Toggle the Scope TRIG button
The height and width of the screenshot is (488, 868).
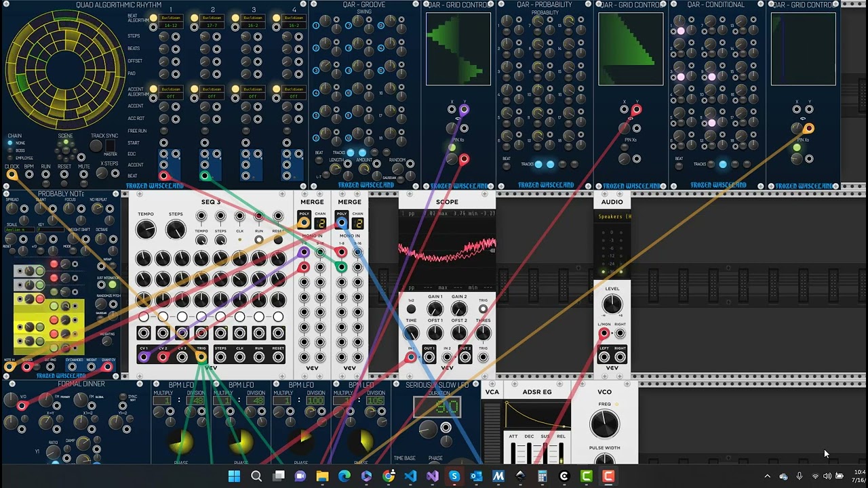pos(483,309)
